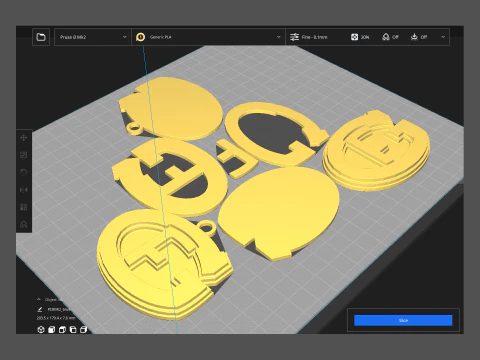Switch to the 3D view icon
The height and width of the screenshot is (360, 480).
[41, 330]
